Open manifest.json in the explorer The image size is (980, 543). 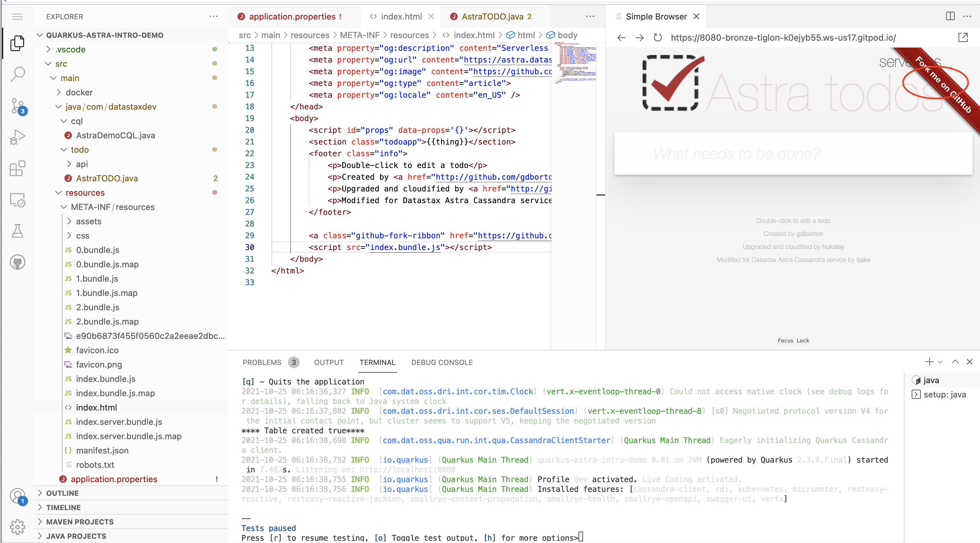[x=102, y=450]
